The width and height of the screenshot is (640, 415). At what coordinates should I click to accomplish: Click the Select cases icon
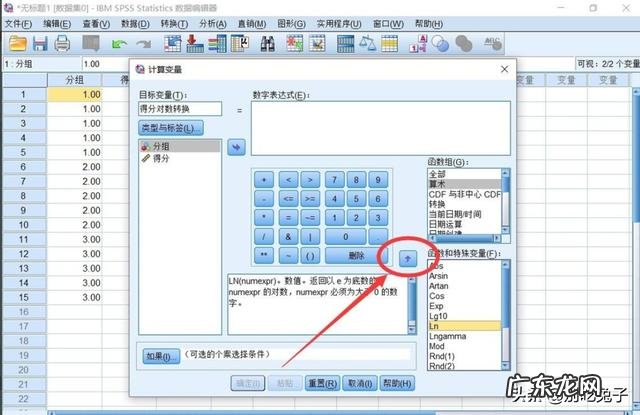[389, 44]
